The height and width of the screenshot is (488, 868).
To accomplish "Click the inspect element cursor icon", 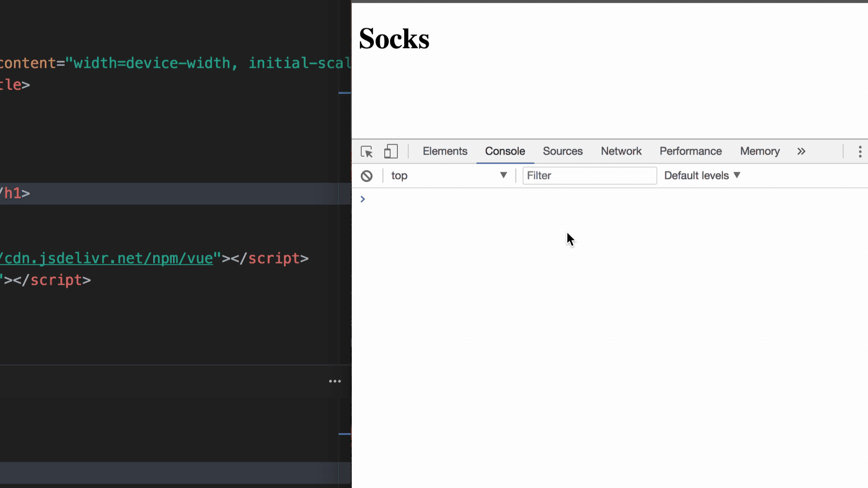I will (x=366, y=151).
